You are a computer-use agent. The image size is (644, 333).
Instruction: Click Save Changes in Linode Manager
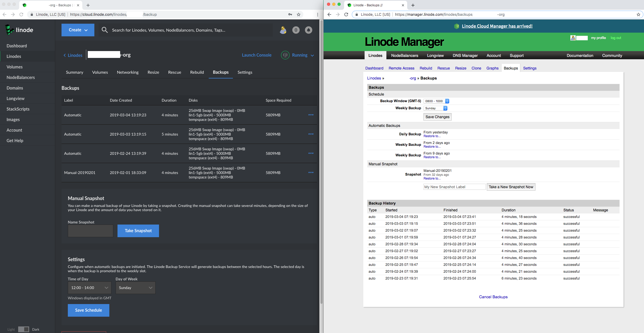[x=437, y=117]
